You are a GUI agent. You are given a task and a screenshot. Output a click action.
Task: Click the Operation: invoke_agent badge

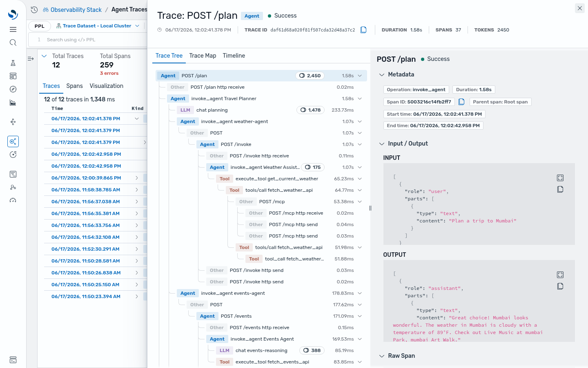(416, 90)
